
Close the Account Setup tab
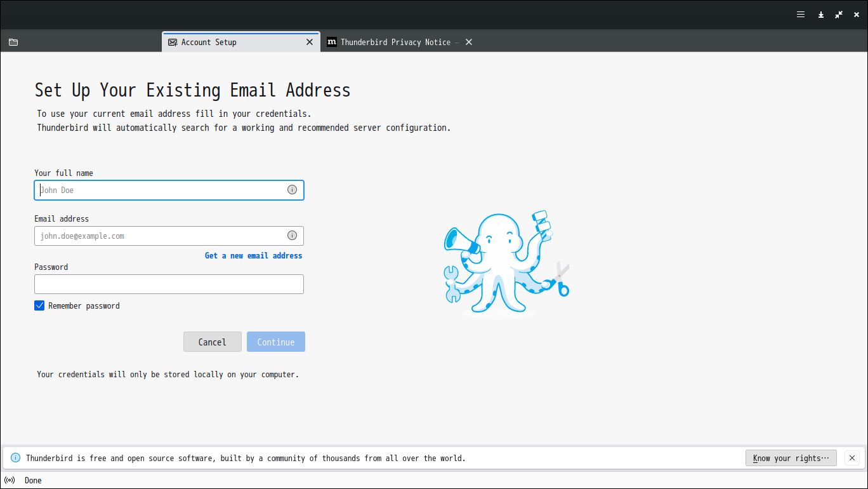310,42
